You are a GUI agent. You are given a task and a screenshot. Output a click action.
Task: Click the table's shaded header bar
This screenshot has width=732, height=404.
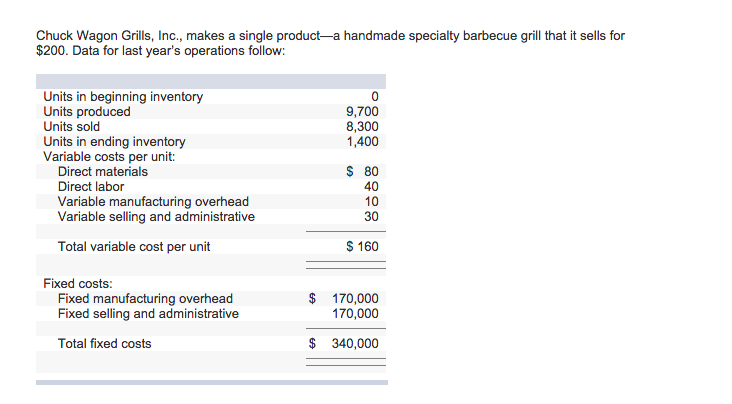(211, 81)
